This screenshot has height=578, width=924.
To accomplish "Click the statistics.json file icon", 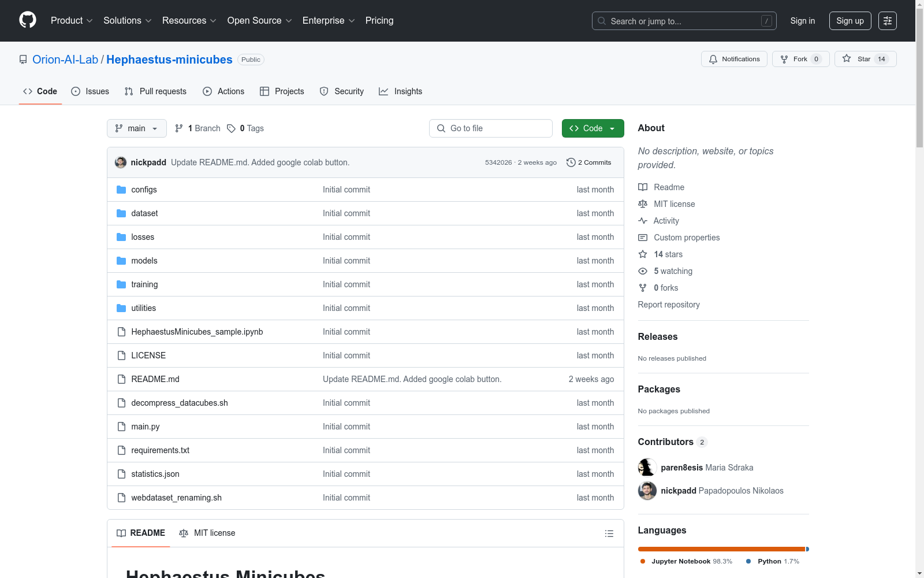I will [121, 474].
